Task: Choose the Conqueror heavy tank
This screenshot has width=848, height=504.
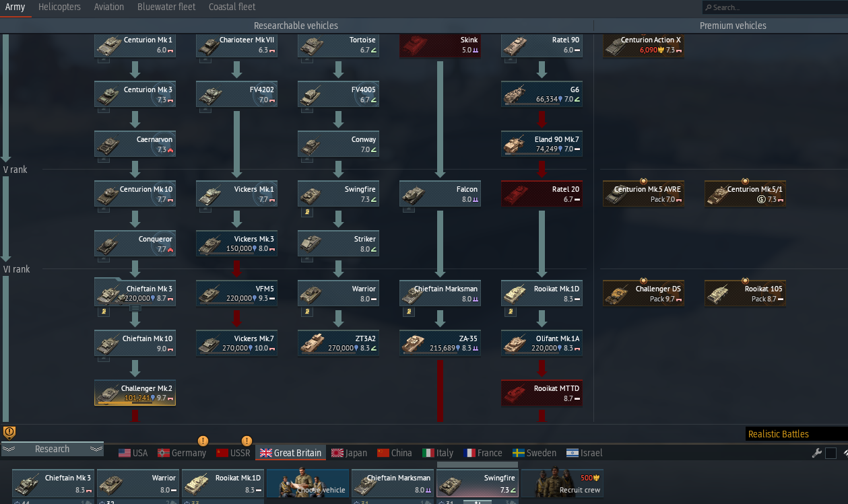Action: pyautogui.click(x=135, y=244)
